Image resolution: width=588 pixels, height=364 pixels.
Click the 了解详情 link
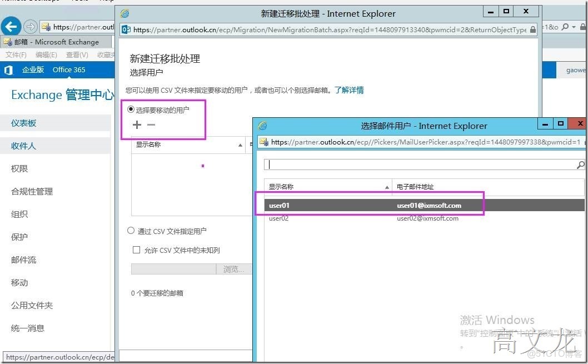[350, 89]
